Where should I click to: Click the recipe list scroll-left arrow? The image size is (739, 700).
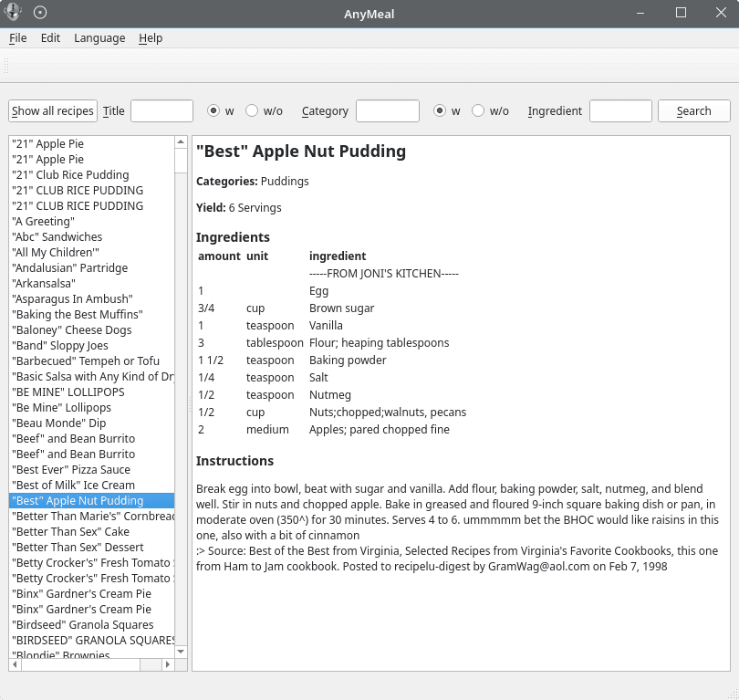tap(16, 664)
